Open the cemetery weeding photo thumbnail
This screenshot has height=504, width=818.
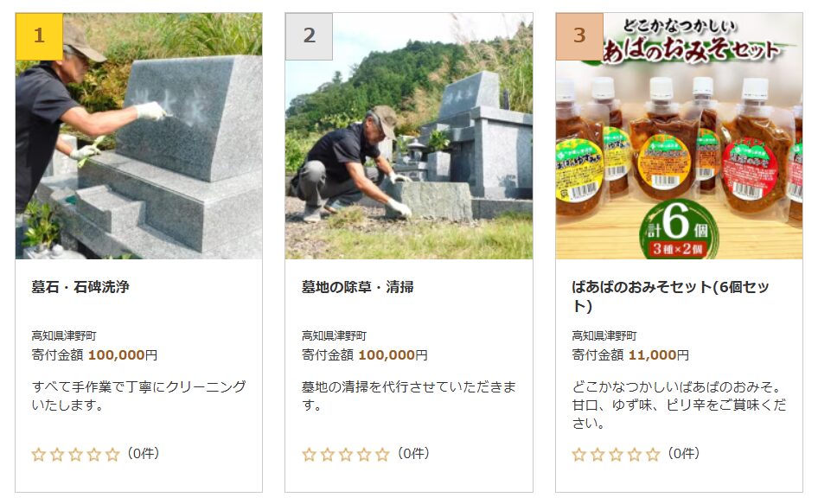point(409,136)
